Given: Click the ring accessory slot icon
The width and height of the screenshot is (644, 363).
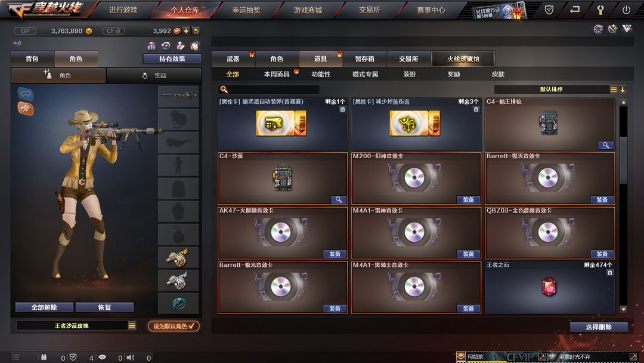Looking at the screenshot, I should pyautogui.click(x=179, y=303).
